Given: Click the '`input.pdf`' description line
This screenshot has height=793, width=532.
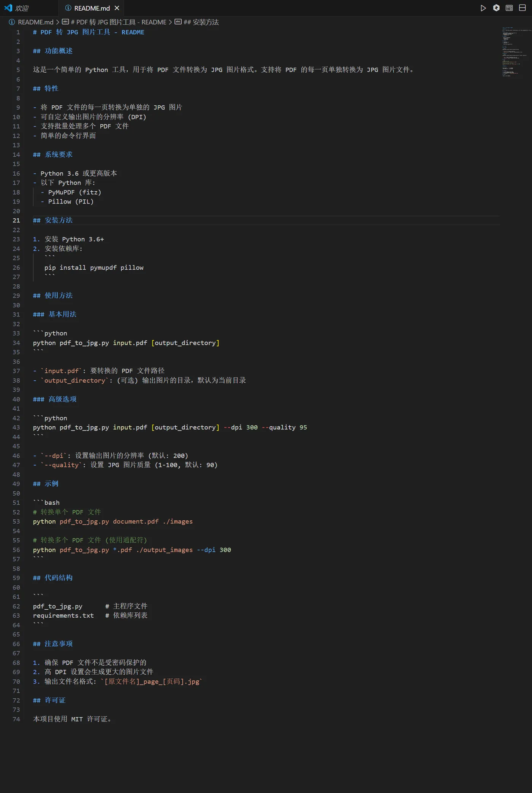Looking at the screenshot, I should (x=99, y=371).
